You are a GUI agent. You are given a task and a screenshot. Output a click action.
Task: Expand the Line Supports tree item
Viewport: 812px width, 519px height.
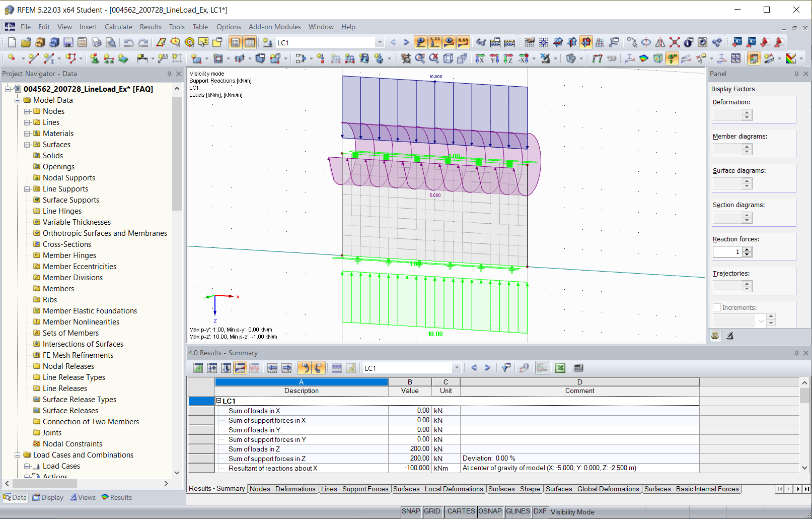27,189
